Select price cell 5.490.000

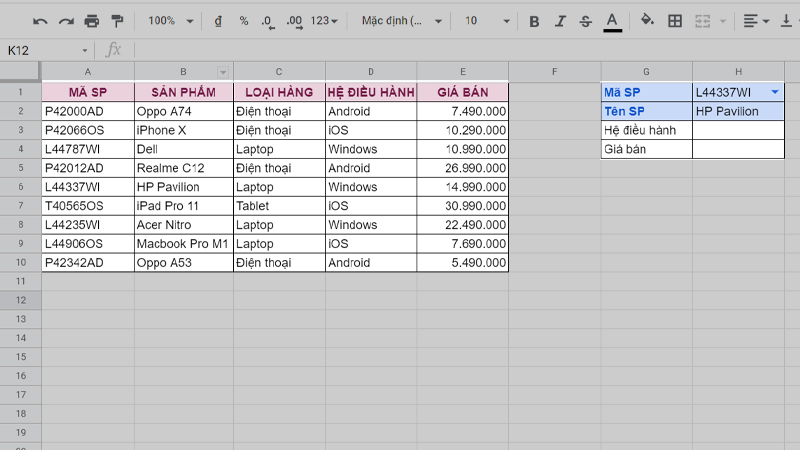[463, 262]
